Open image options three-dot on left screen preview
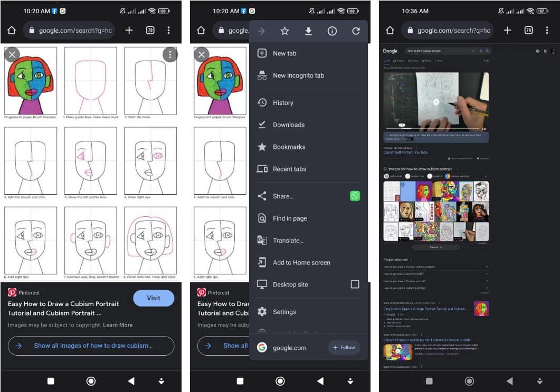The height and width of the screenshot is (392, 560). pyautogui.click(x=170, y=55)
